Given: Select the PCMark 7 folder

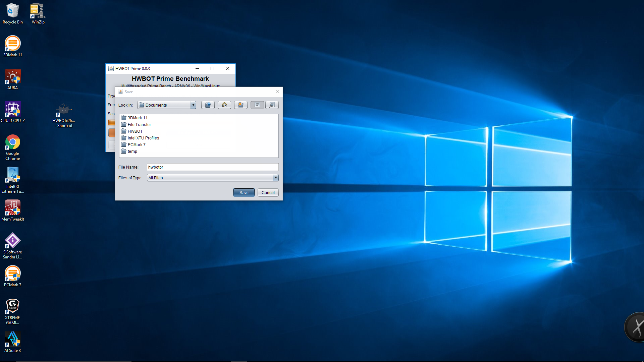Looking at the screenshot, I should click(x=133, y=144).
